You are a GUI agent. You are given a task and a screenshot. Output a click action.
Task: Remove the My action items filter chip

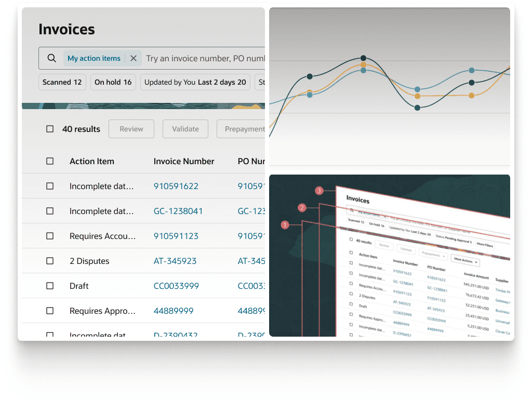coord(134,58)
